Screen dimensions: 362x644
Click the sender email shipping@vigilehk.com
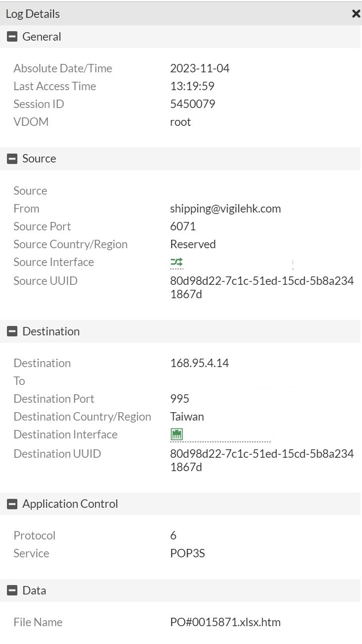(x=225, y=209)
